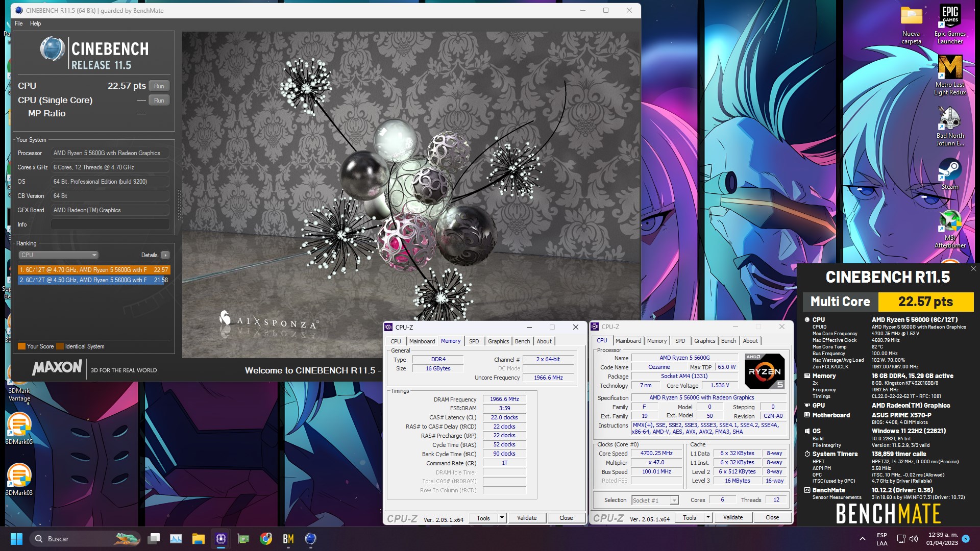Click the Multi Core 22.57 pts score
980x551 pixels.
tap(925, 302)
